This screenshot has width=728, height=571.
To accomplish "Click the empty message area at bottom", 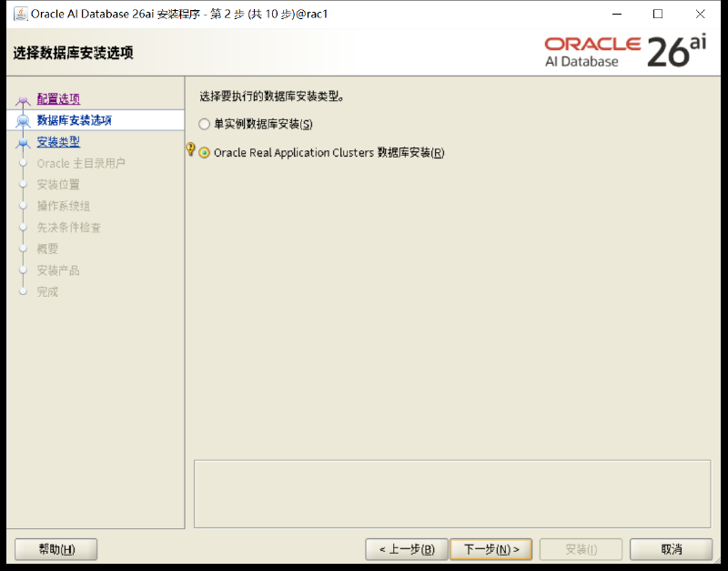I will [x=452, y=494].
